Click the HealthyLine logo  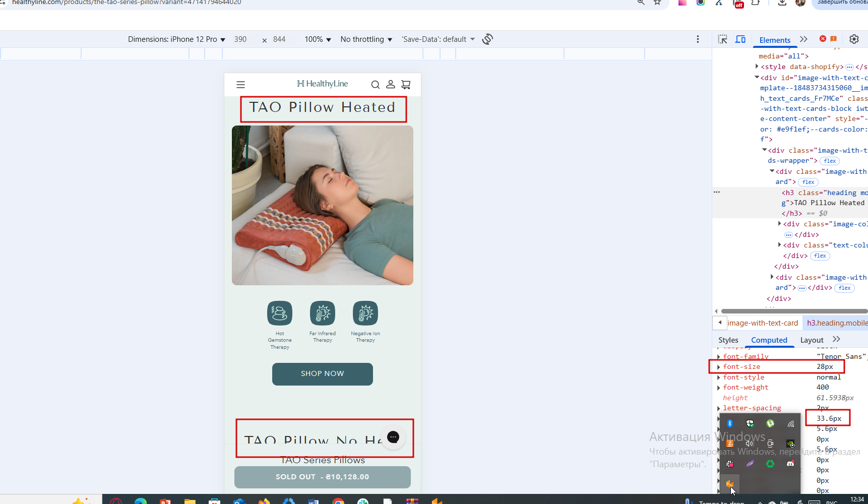point(323,84)
